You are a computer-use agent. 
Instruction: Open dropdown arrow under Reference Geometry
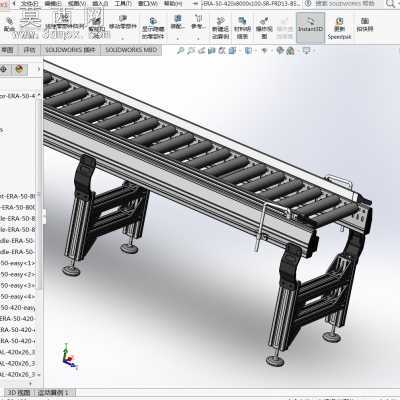click(198, 39)
